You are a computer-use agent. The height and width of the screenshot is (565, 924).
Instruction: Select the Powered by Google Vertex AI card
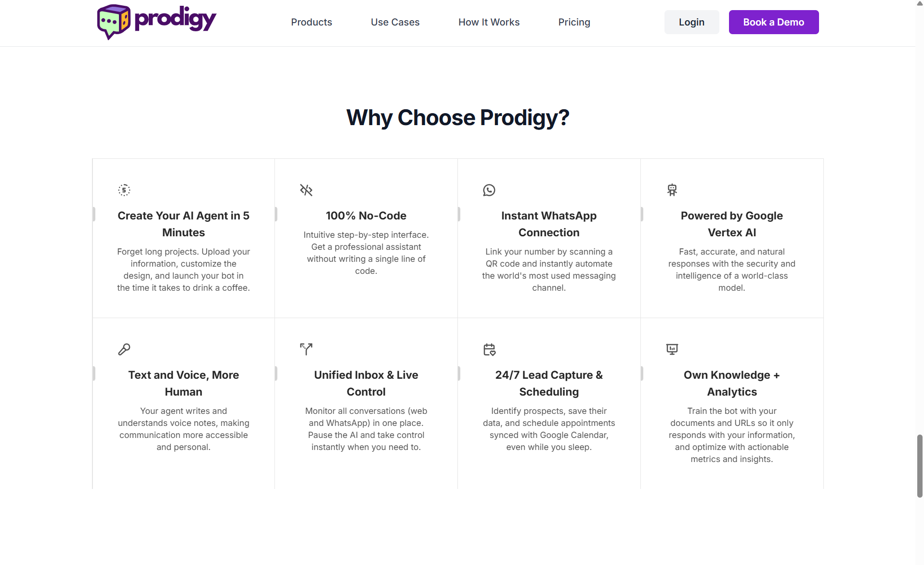point(731,238)
